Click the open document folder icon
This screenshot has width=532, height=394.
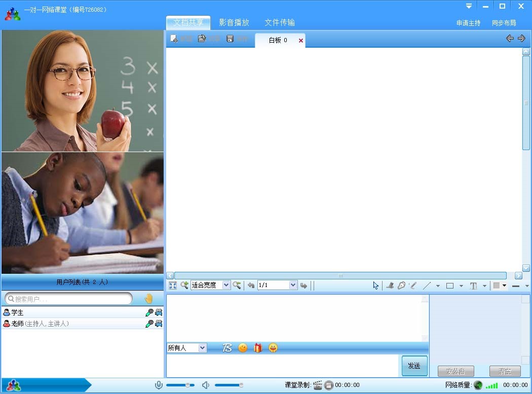[202, 39]
